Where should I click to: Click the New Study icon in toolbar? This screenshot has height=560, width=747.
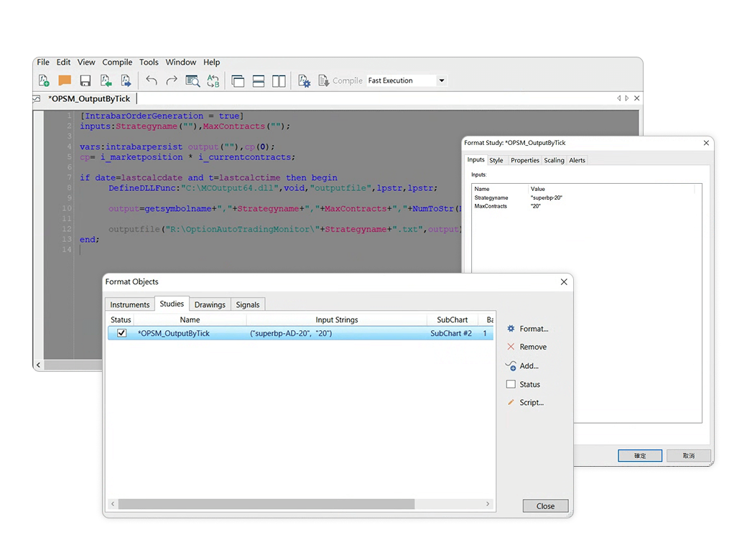pos(44,80)
